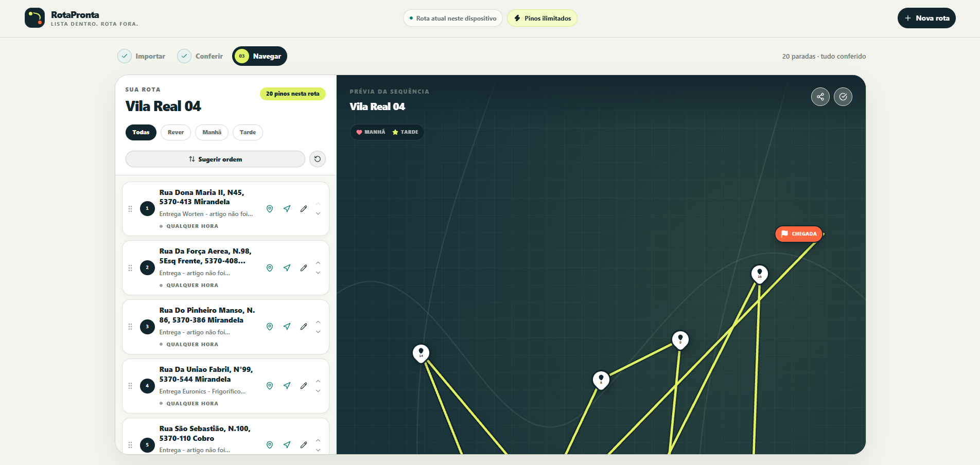The width and height of the screenshot is (980, 465).
Task: Click the TARDE star legend item
Action: pos(405,132)
